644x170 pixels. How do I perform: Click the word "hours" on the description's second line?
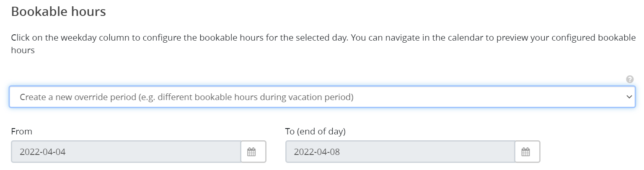click(x=23, y=50)
